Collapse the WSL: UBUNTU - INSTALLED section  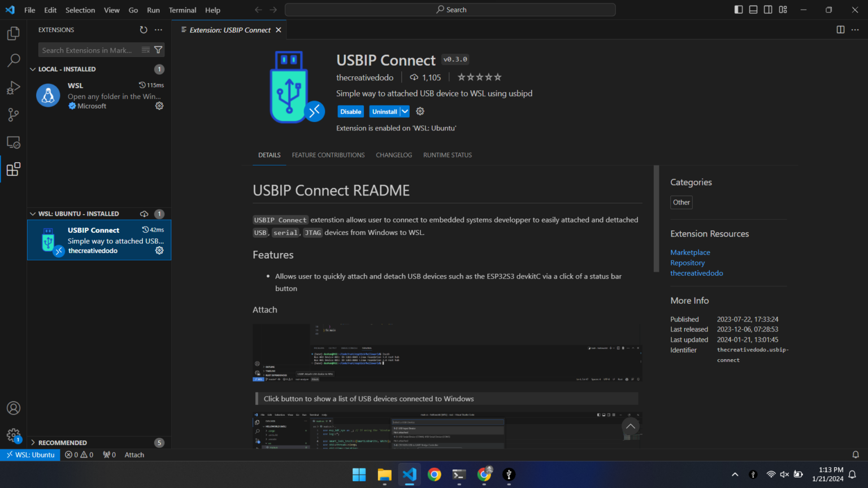click(33, 213)
